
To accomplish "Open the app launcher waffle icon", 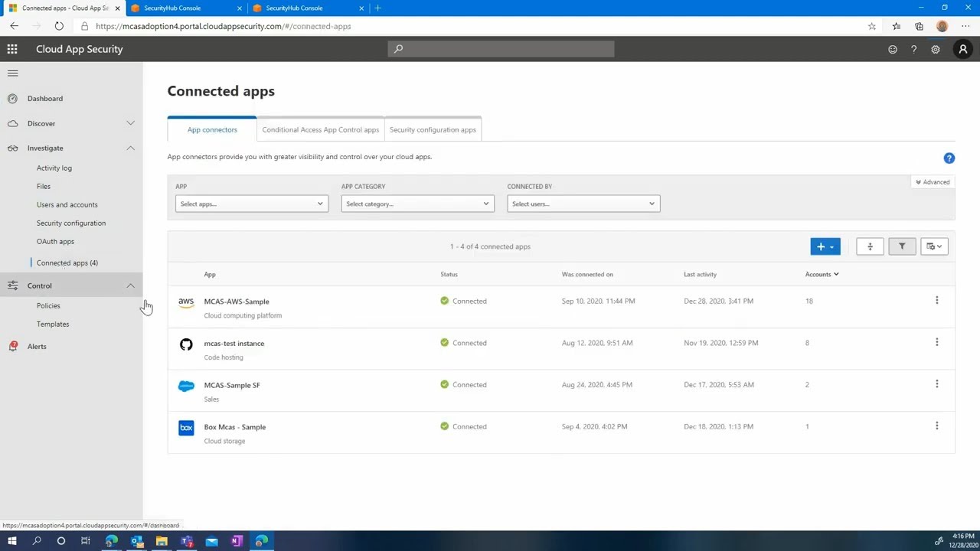I will [x=12, y=49].
